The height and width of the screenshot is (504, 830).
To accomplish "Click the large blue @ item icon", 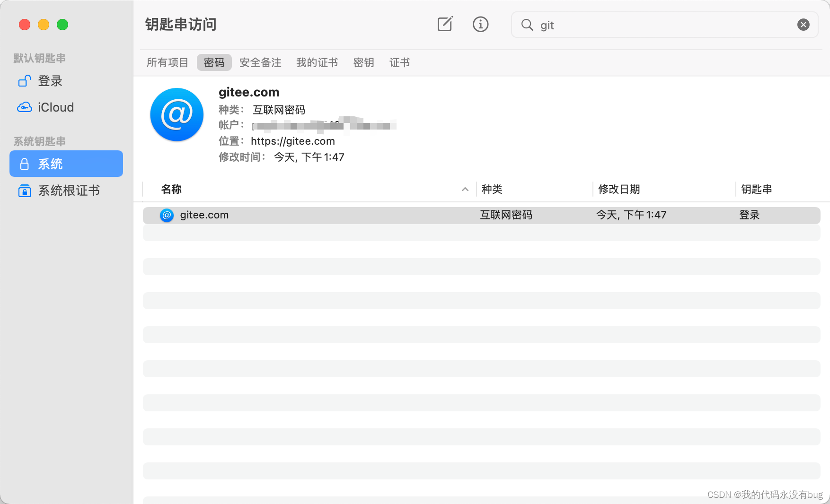I will click(177, 114).
